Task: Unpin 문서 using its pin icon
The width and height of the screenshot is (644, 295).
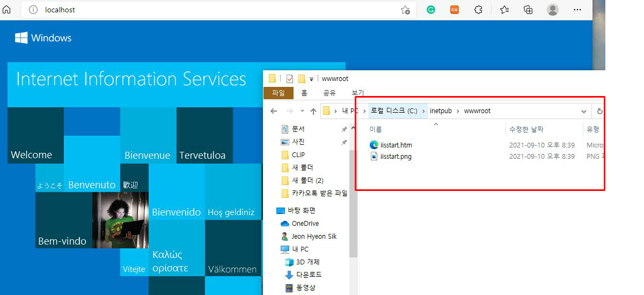Action: pos(344,129)
